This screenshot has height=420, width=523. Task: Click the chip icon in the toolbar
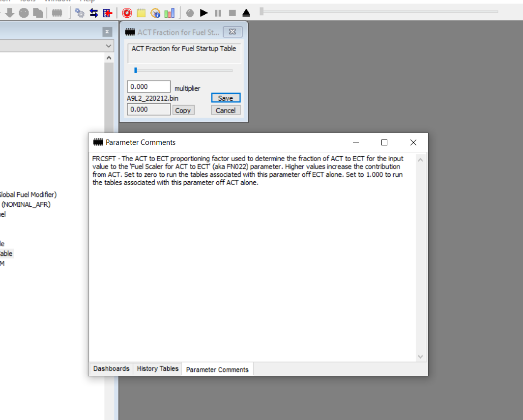point(57,13)
